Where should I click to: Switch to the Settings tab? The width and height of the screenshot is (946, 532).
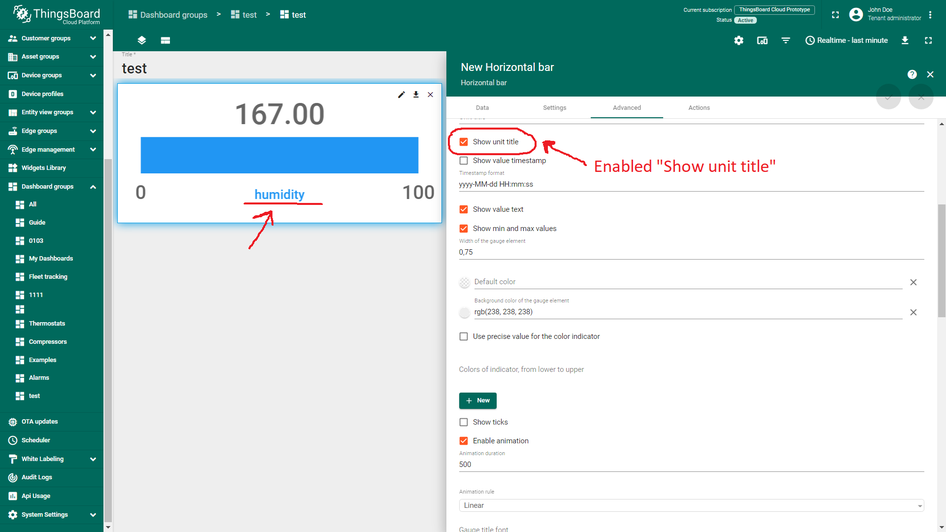tap(554, 107)
